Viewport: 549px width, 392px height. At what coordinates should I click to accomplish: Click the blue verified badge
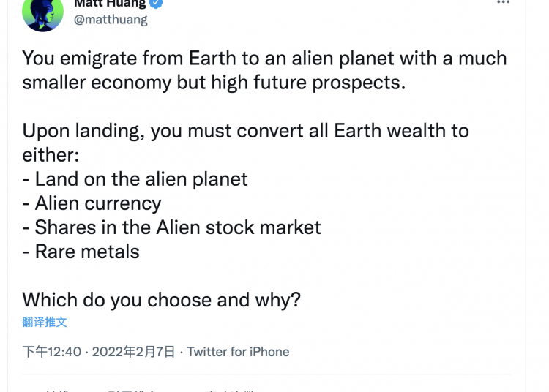tap(156, 4)
